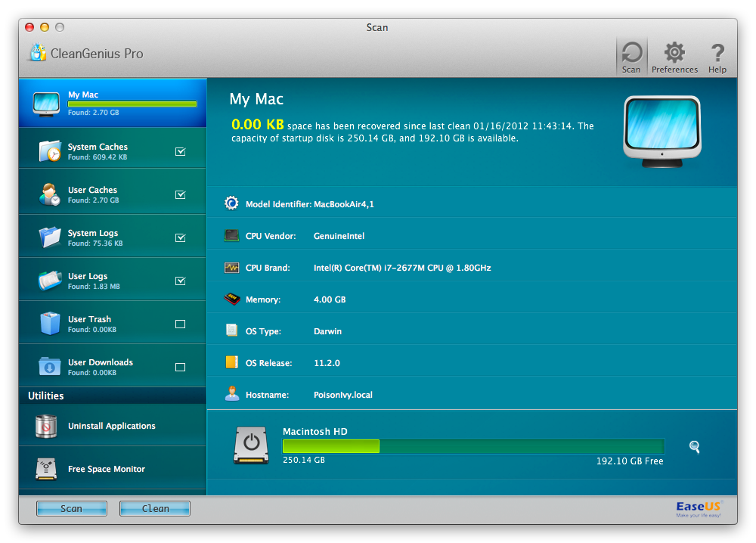Select System Logs sidebar entry
Image resolution: width=756 pixels, height=543 pixels.
tap(113, 236)
